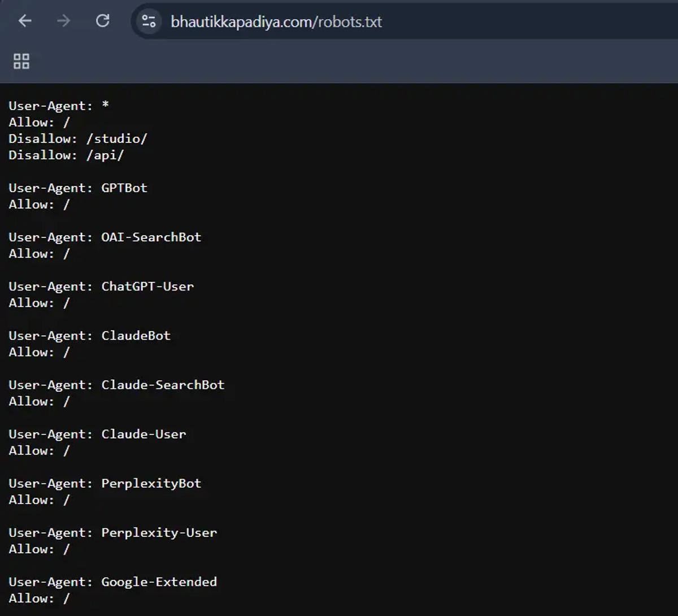
Task: Click the 'User-Agent: Google-Extended' line
Action: (112, 582)
